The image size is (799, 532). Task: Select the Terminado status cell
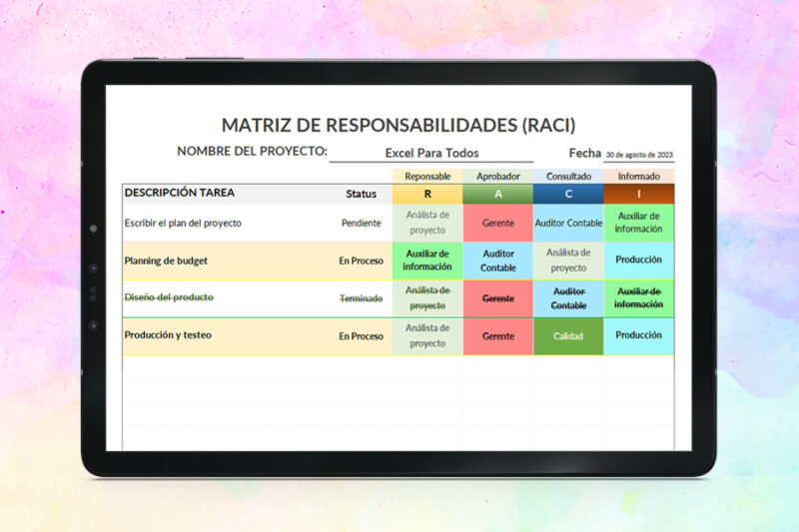361,298
